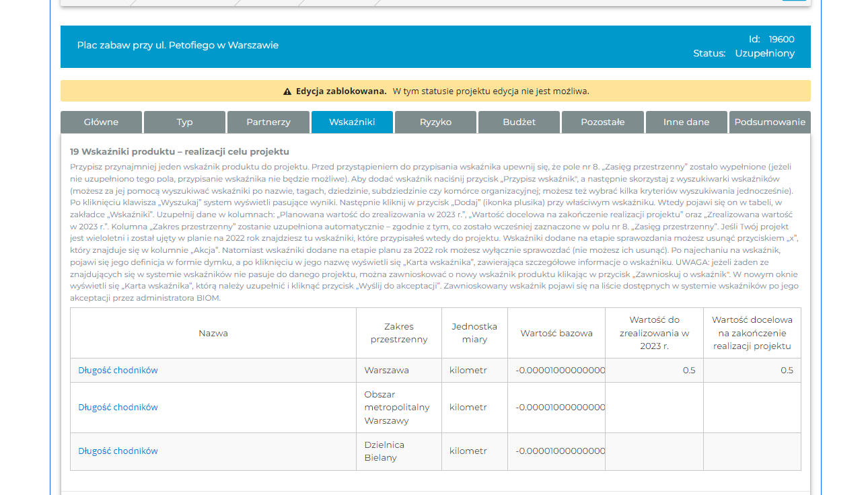Click the Wartość bazowa column header
868x495 pixels.
click(x=556, y=334)
